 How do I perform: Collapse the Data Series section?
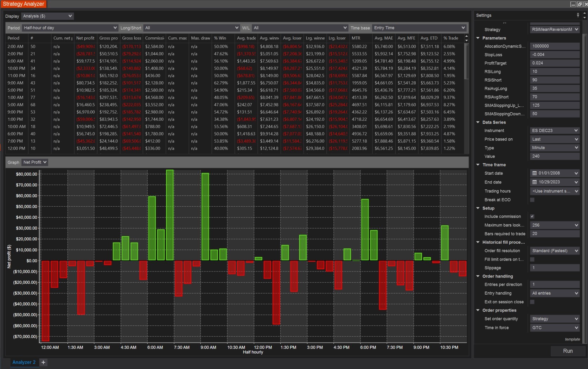[478, 122]
